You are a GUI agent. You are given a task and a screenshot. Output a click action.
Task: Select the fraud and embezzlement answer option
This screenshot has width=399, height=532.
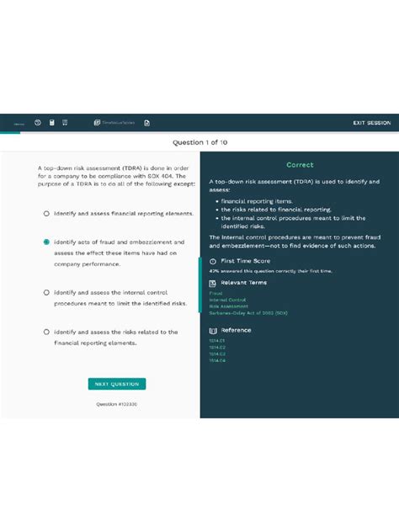(x=46, y=242)
